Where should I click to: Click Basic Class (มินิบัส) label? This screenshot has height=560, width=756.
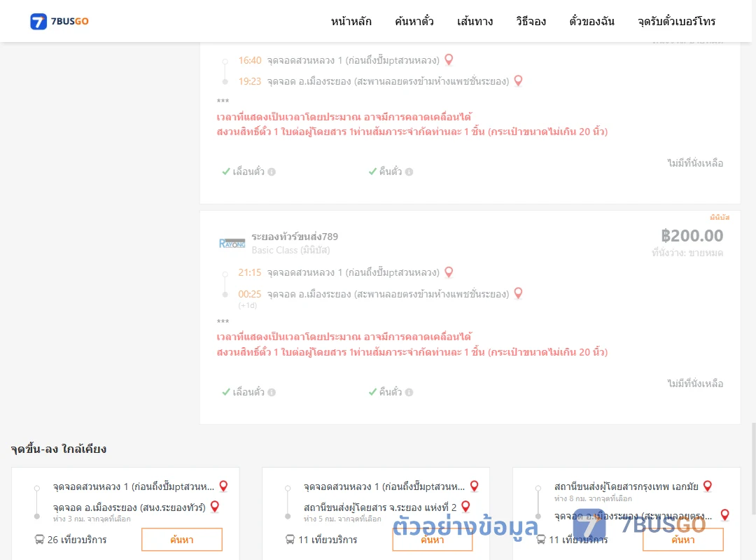tap(290, 250)
